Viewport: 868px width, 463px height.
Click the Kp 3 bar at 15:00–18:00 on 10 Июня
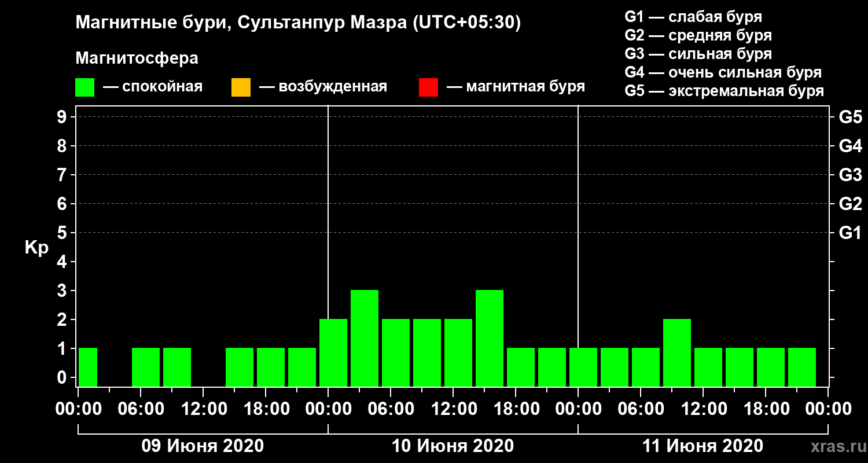pyautogui.click(x=490, y=338)
